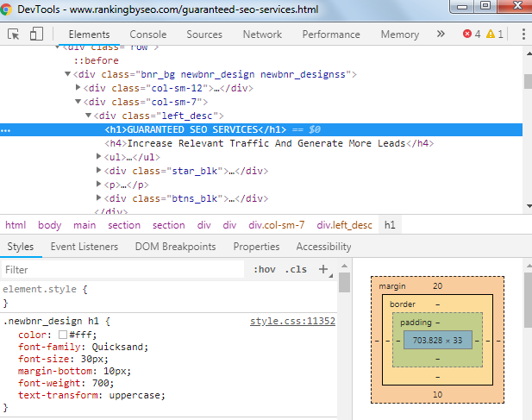Select html in the breadcrumb bar
Viewport: 532px width, 420px height.
pyautogui.click(x=16, y=225)
